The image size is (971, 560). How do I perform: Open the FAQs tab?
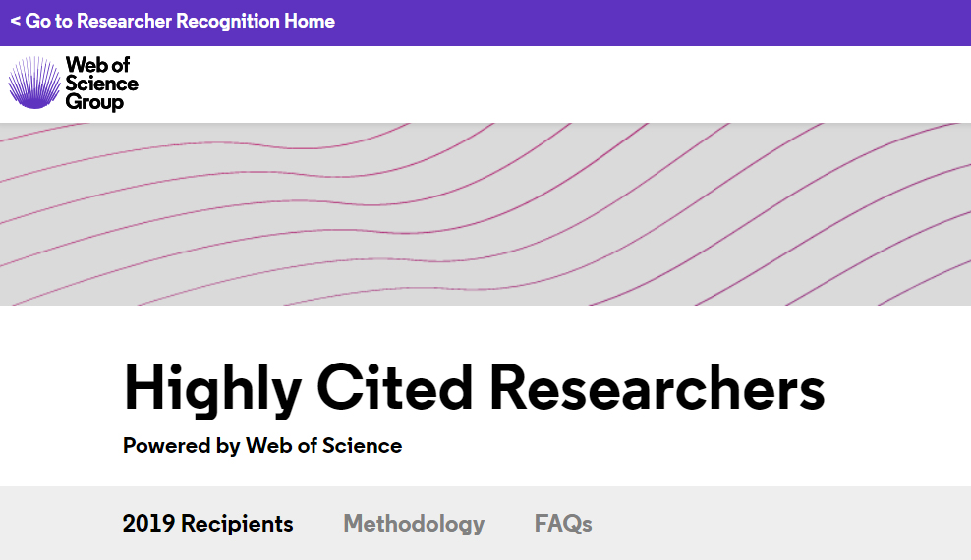[x=563, y=524]
